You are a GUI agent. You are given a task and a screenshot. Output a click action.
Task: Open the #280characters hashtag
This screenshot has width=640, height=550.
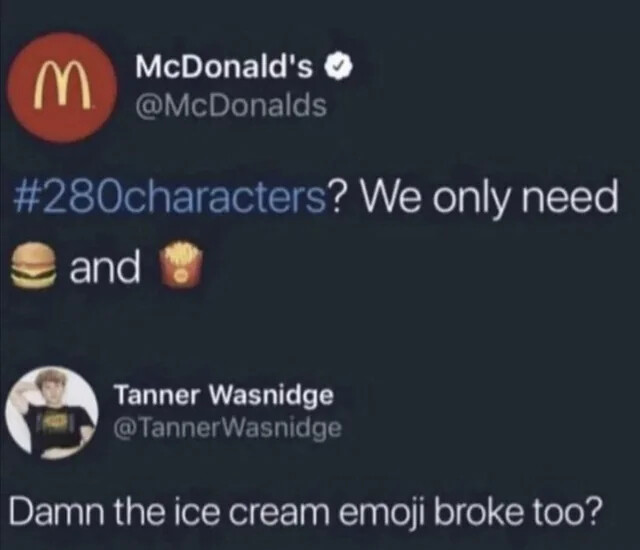170,199
